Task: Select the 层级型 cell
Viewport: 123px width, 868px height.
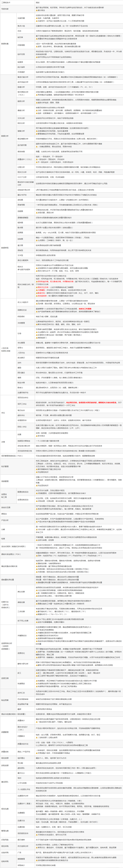Action: click(x=26, y=250)
